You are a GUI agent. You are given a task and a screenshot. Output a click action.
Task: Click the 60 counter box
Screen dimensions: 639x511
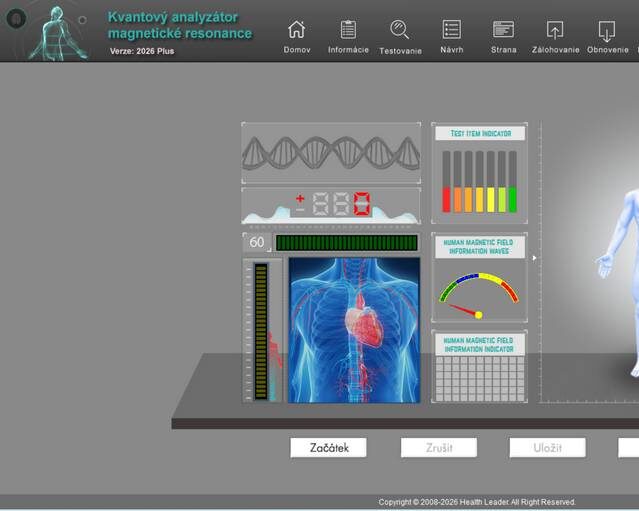click(257, 242)
